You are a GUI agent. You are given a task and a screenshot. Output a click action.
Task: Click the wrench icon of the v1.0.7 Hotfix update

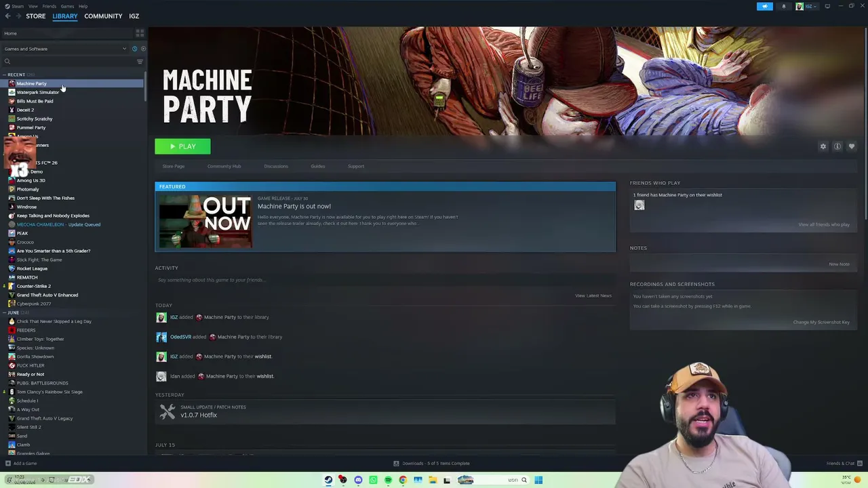coord(167,411)
